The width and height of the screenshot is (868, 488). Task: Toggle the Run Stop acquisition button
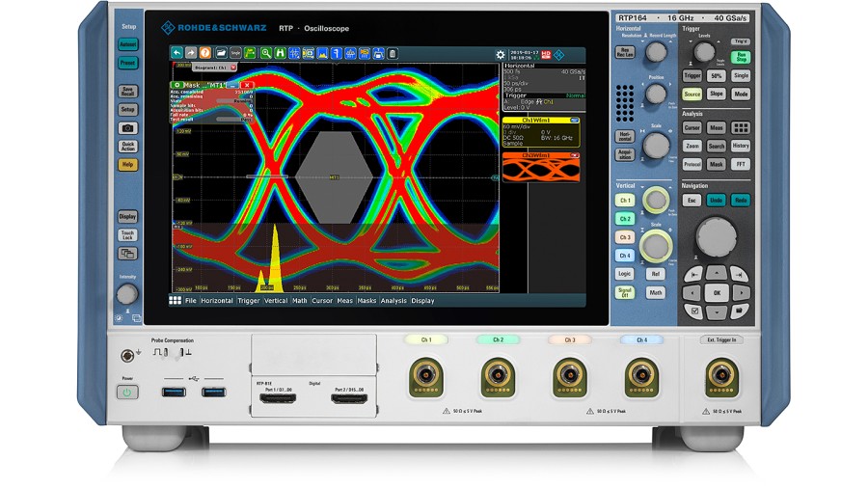tap(741, 57)
